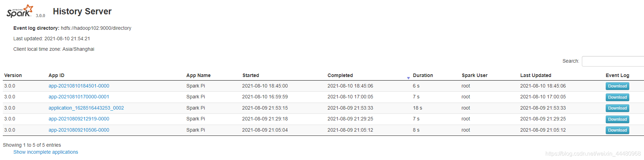Sort table by Version column header

[x=13, y=75]
